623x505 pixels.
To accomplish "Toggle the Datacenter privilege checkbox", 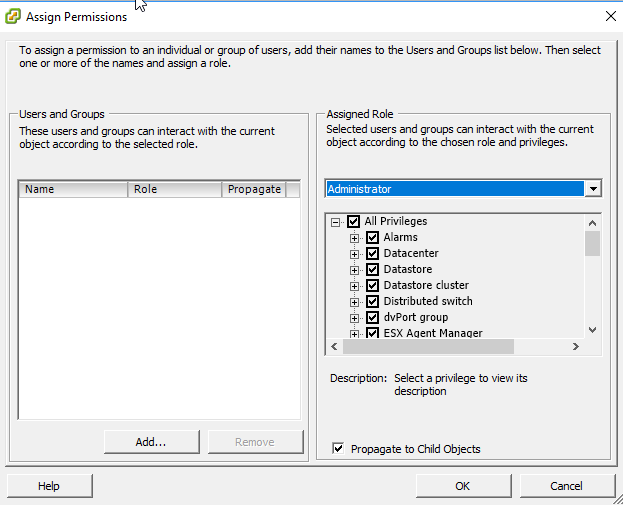I will [372, 253].
